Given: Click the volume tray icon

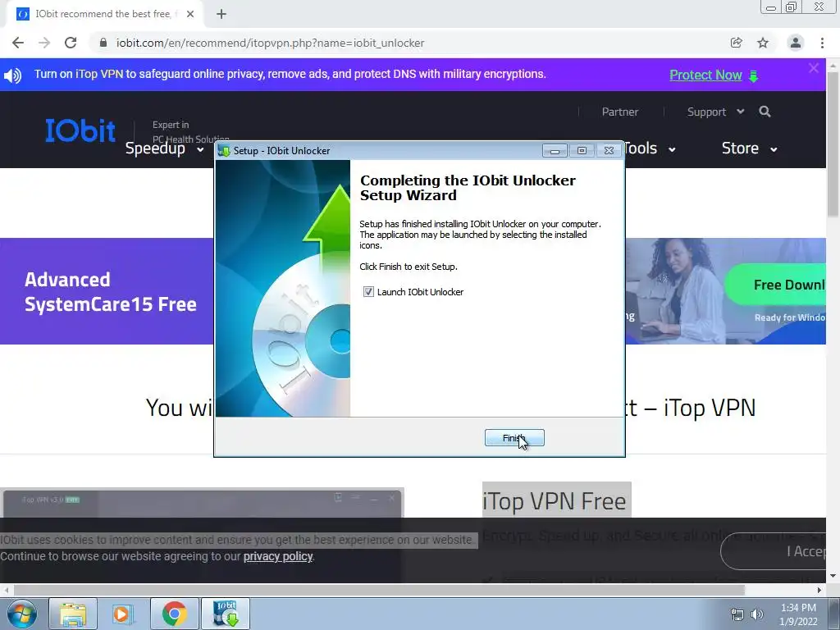Looking at the screenshot, I should click(757, 614).
